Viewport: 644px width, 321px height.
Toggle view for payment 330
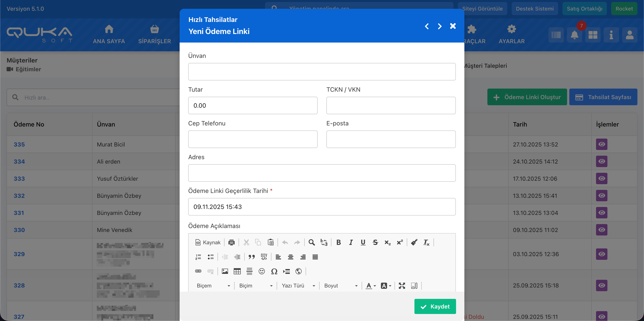coord(602,230)
